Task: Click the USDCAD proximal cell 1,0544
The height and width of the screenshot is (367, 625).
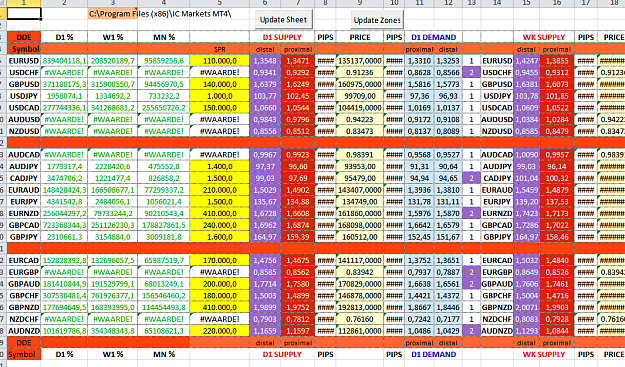Action: (x=298, y=108)
